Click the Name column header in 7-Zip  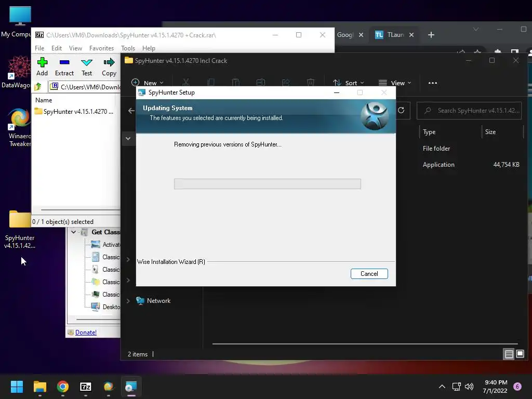(44, 100)
